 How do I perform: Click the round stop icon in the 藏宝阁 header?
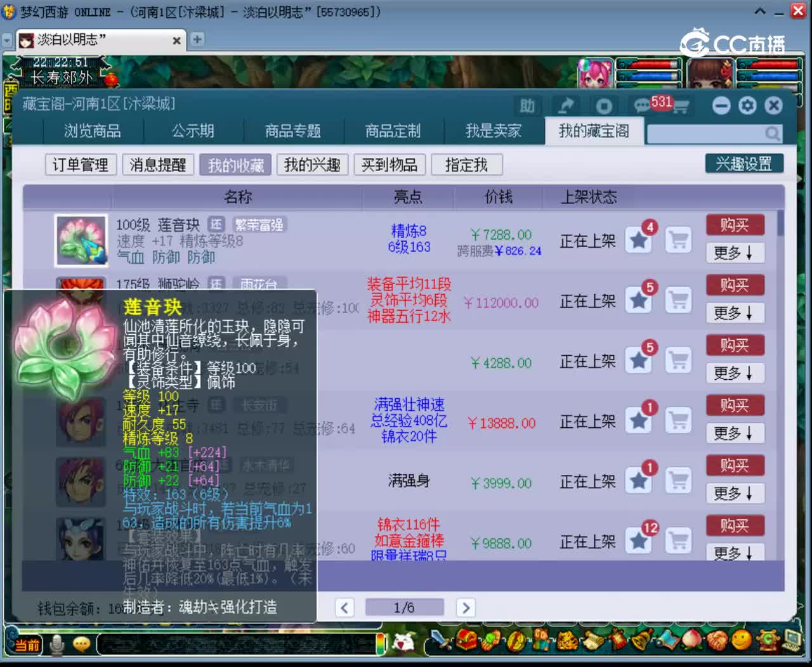coord(604,106)
